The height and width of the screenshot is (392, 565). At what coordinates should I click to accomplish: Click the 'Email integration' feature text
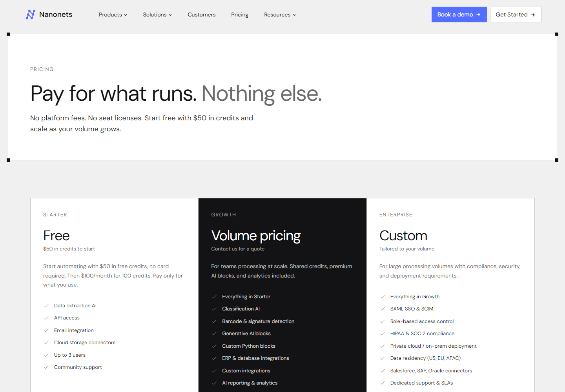click(x=74, y=330)
